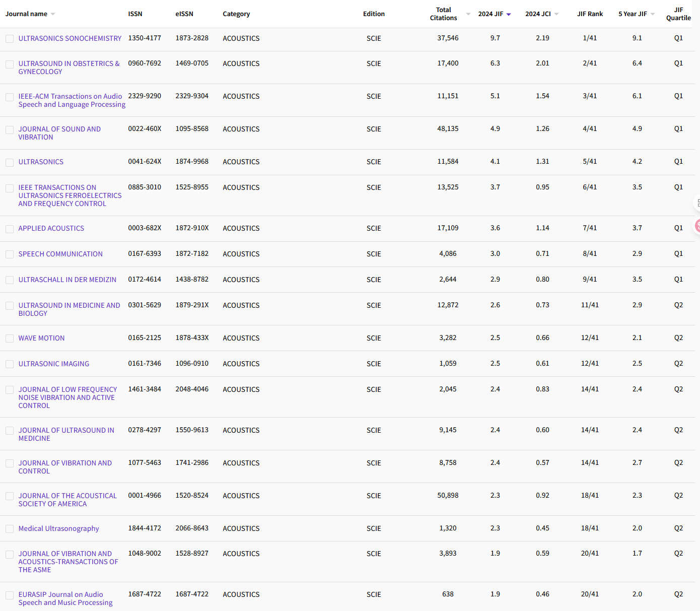Check the SPEECH COMMUNICATION row checkbox
Viewport: 700px width, 611px height.
10,255
